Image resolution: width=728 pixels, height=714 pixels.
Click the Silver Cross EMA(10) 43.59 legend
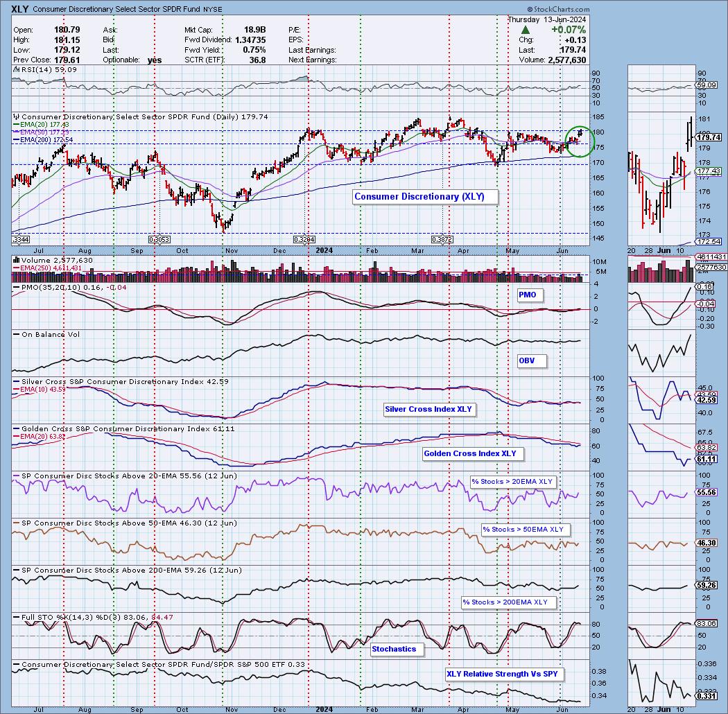pyautogui.click(x=40, y=389)
